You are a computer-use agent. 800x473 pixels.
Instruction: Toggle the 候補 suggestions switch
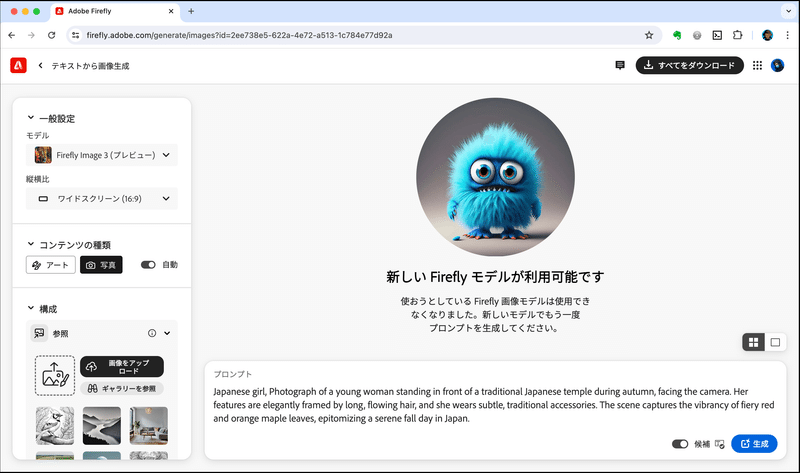click(x=680, y=444)
